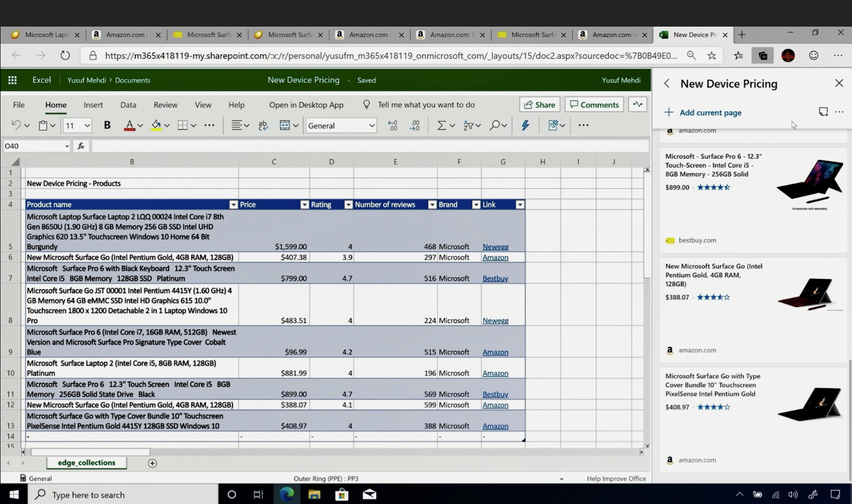This screenshot has width=852, height=504.
Task: Click the Paste clipboard icon
Action: (43, 125)
